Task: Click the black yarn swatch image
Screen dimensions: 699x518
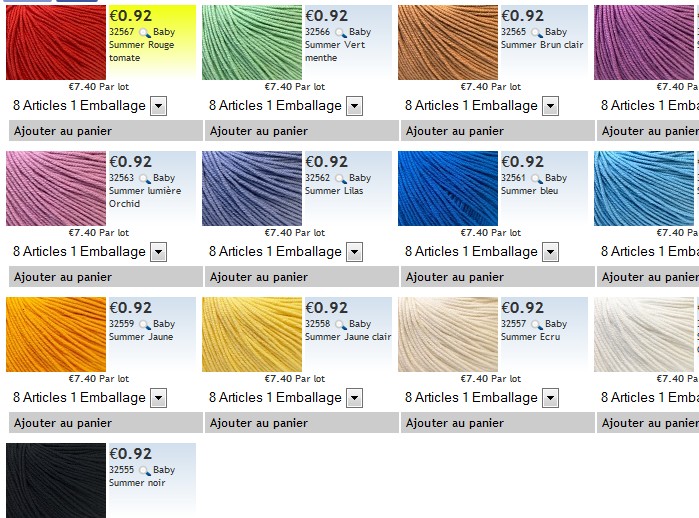Action: click(x=56, y=481)
